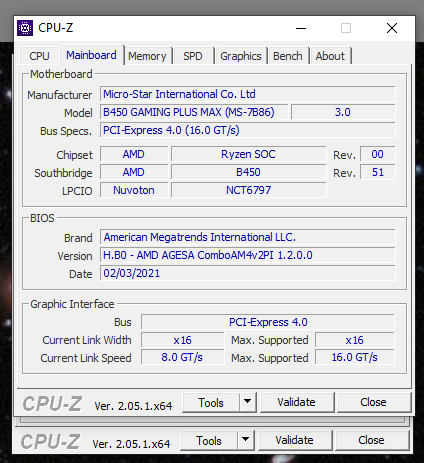
Task: Click Close in the background CPU-Z window
Action: [x=371, y=440]
